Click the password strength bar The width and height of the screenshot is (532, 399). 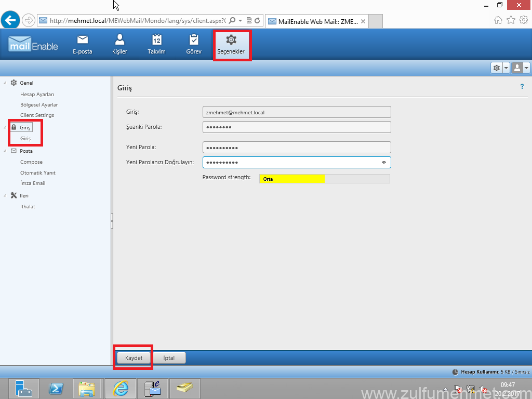pos(324,179)
